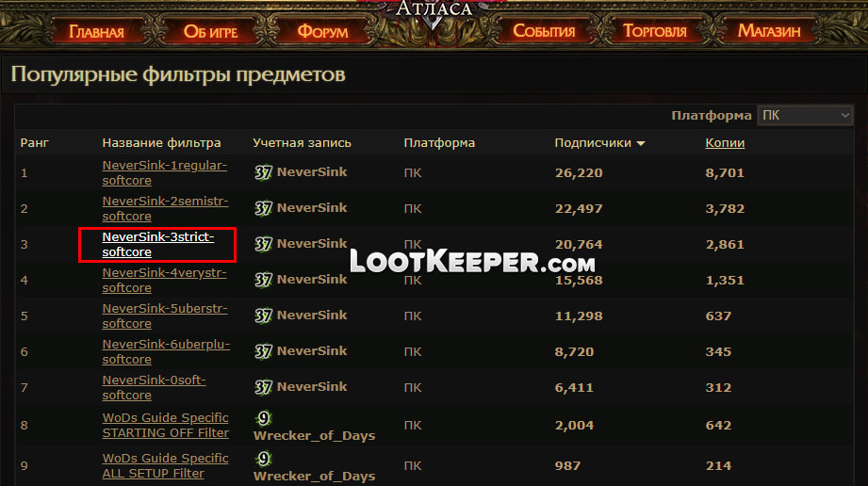The height and width of the screenshot is (486, 868).
Task: Open the Платформа dropdown set to ПК
Action: [804, 115]
